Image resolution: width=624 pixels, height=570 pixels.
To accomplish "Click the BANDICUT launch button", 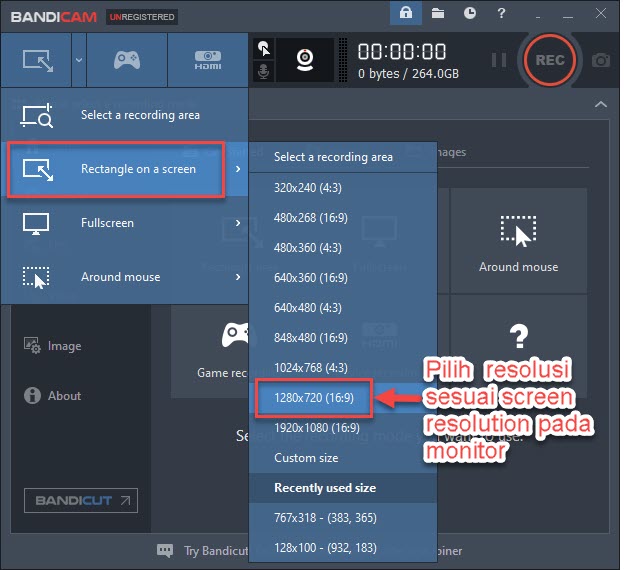I will tap(81, 500).
